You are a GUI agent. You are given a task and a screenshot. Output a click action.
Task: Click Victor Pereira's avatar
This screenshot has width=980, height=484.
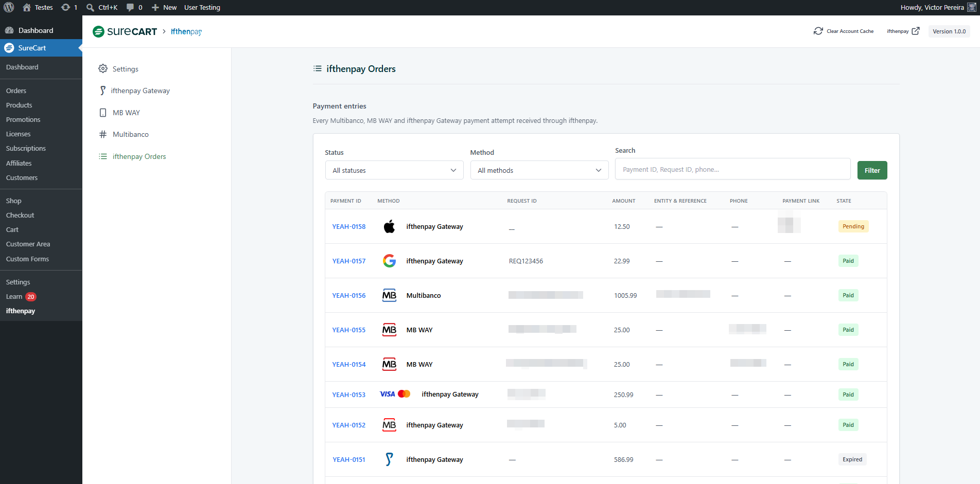pos(971,7)
